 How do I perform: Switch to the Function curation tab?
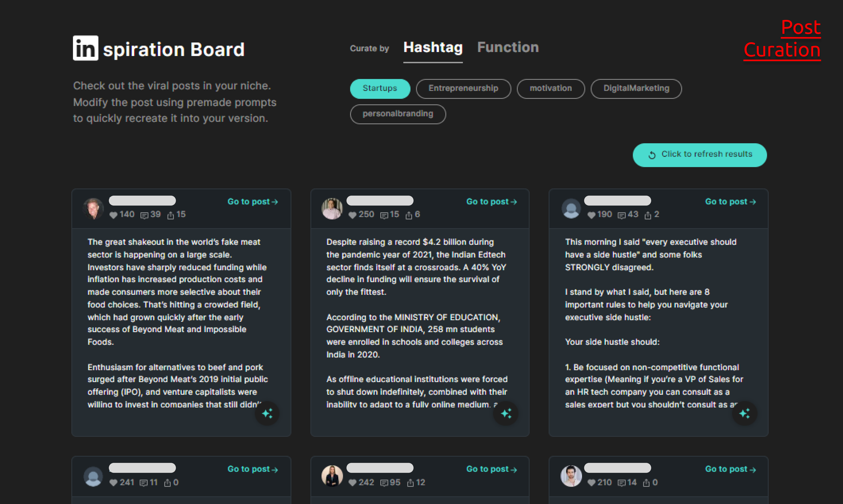coord(508,48)
